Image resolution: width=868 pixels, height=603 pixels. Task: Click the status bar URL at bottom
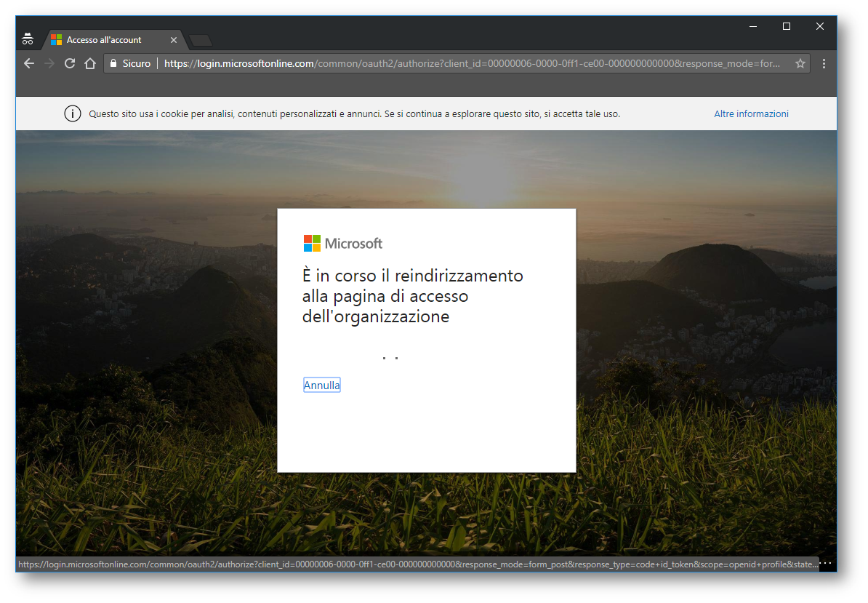click(x=419, y=564)
